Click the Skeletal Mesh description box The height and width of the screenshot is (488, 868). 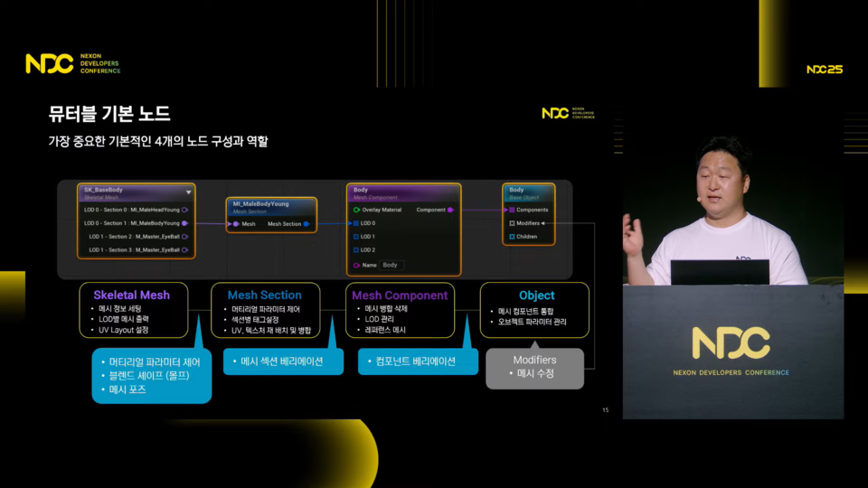pos(136,312)
